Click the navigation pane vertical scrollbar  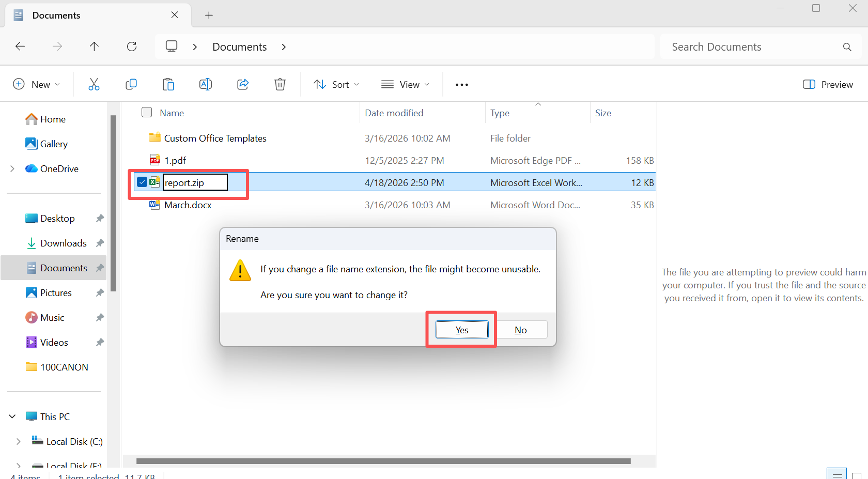coord(113,203)
